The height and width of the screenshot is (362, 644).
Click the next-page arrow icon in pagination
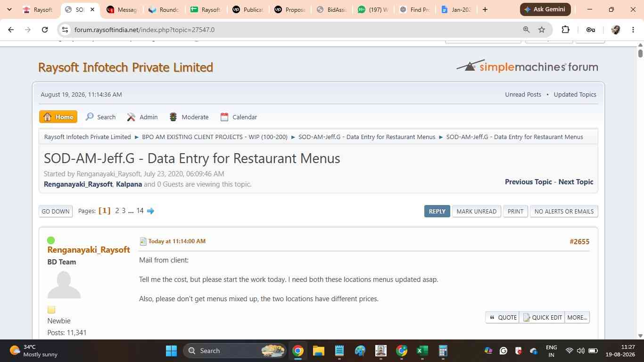150,211
